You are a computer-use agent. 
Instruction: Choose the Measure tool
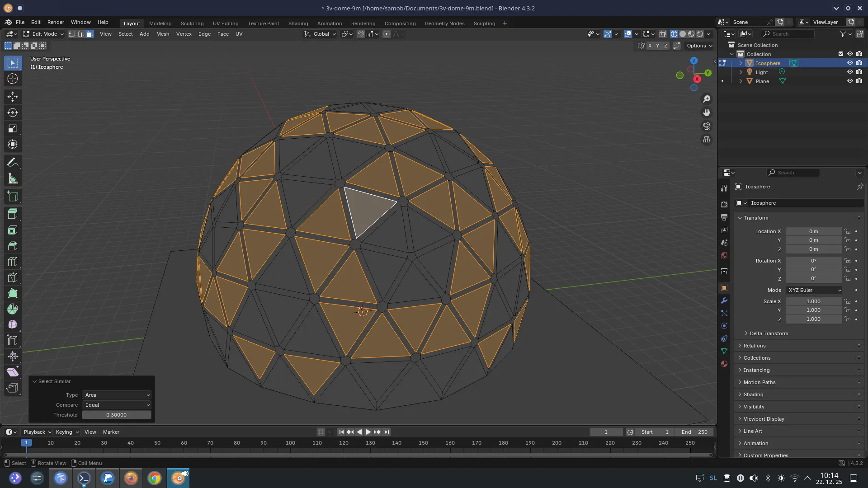pyautogui.click(x=13, y=178)
